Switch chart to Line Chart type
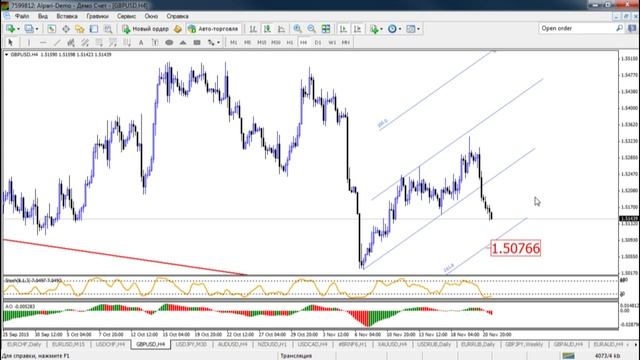640x360 pixels. 281,29
